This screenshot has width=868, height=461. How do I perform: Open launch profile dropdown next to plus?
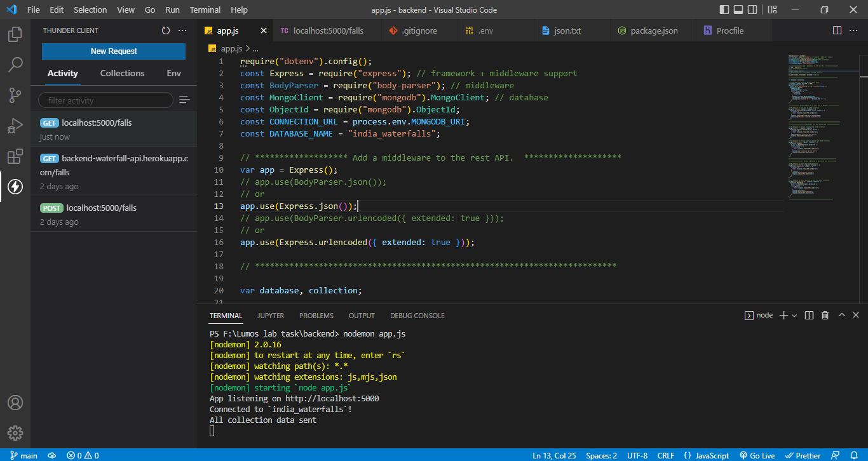click(794, 315)
